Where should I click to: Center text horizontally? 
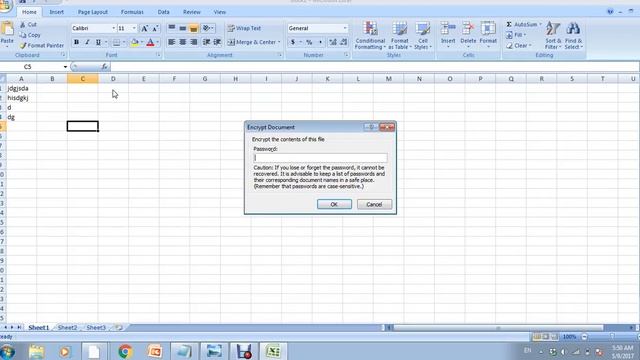182,42
